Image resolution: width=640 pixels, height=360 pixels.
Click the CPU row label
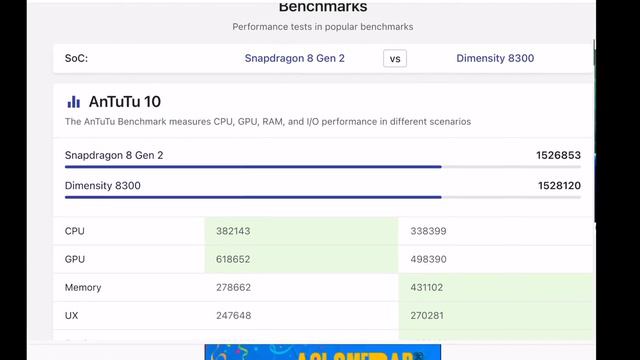[75, 231]
